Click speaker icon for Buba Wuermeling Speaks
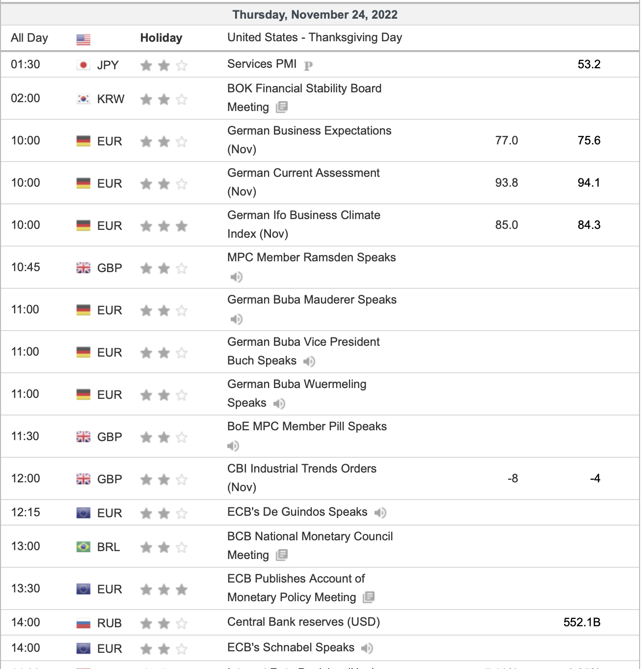644x669 pixels. tap(279, 404)
